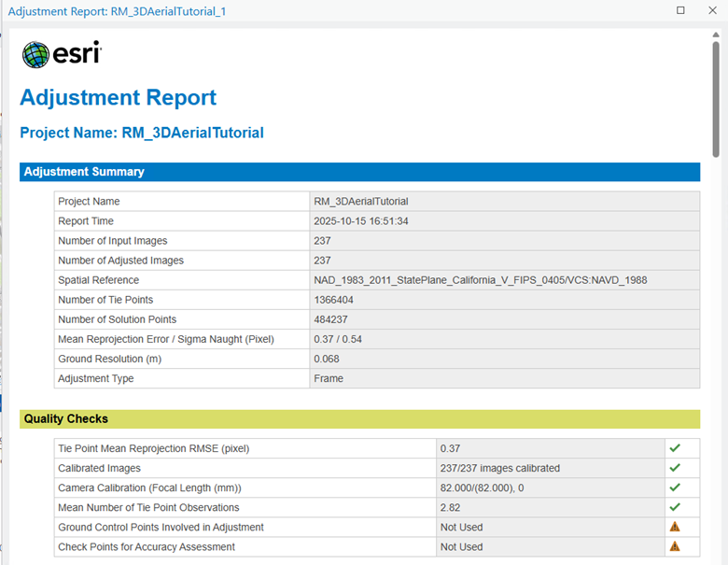Click the Number of Tie Points label
The height and width of the screenshot is (565, 728).
point(105,300)
